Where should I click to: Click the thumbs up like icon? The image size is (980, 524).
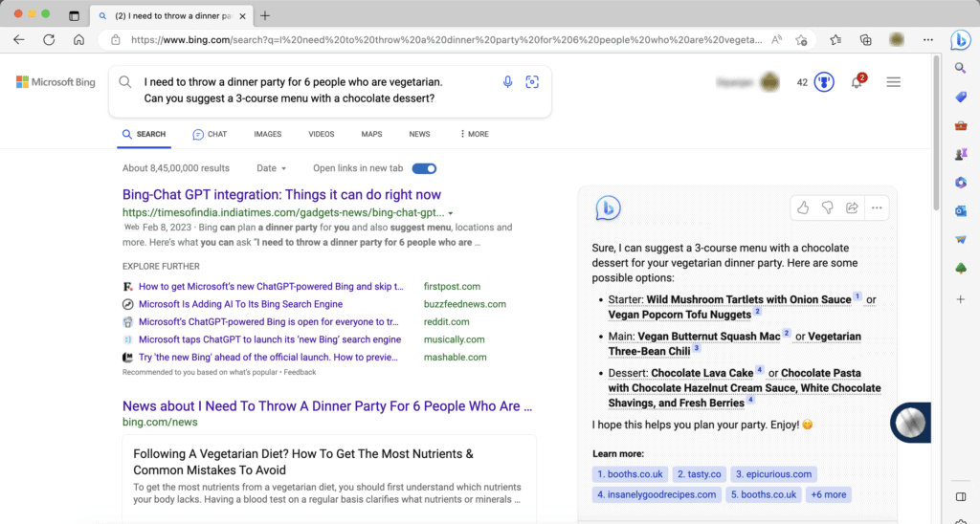point(803,207)
